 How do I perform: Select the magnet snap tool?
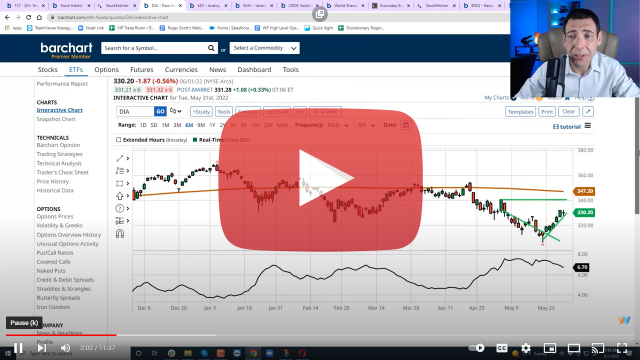pyautogui.click(x=120, y=234)
